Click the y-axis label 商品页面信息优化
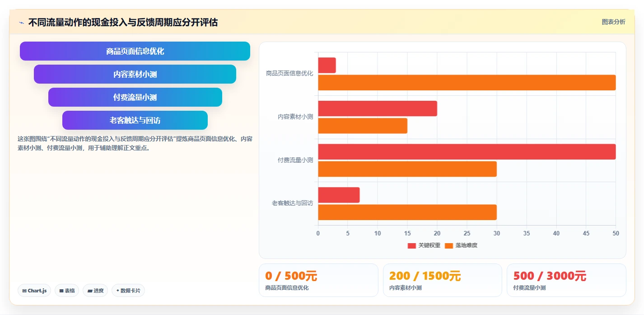This screenshot has width=644, height=315. pos(289,73)
